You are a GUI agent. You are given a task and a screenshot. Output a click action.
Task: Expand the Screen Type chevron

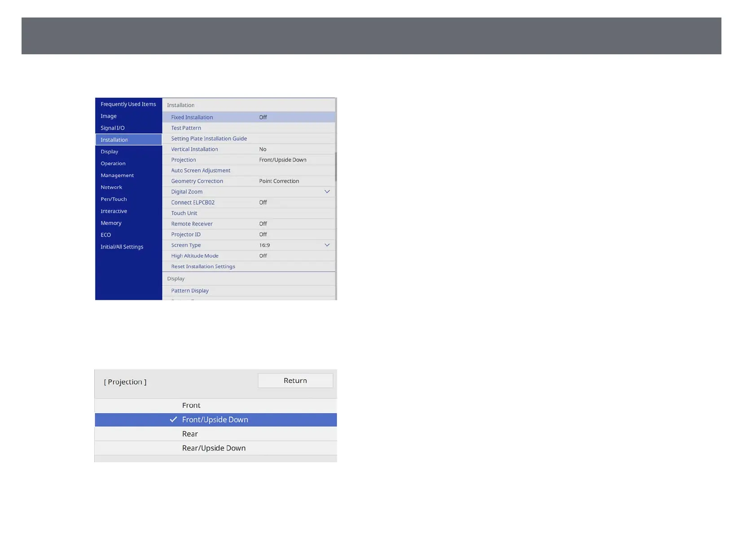click(x=327, y=245)
